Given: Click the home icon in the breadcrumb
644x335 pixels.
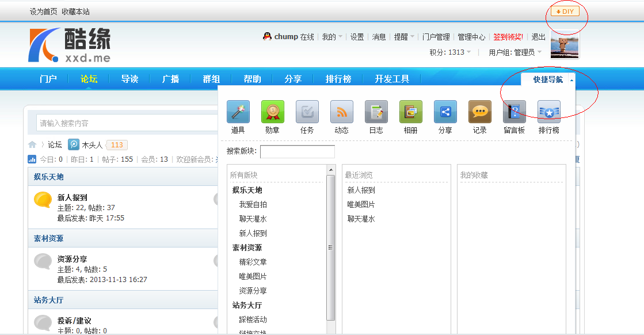Looking at the screenshot, I should pyautogui.click(x=32, y=144).
